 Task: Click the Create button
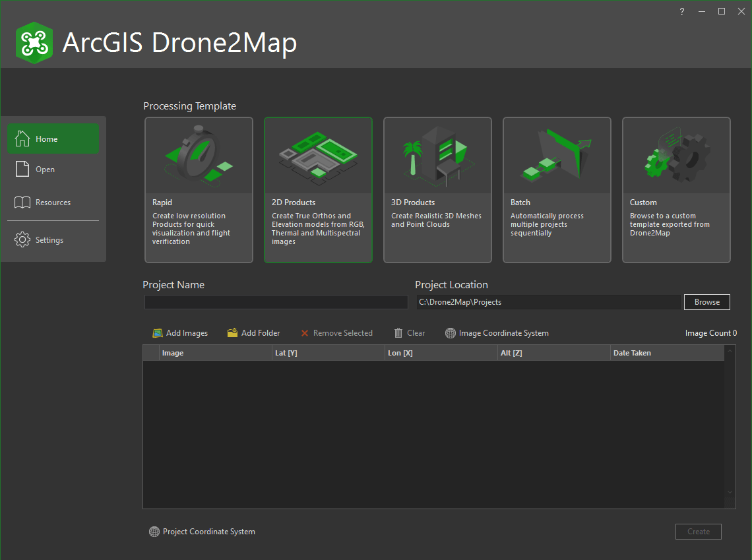[698, 532]
